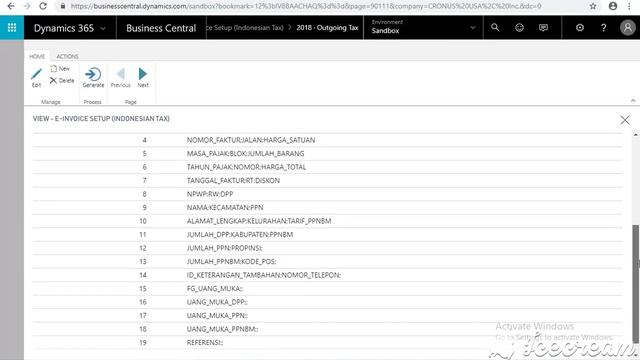Select row TAHUN_PAJAK:NOMOR:HARGA_TOTAL
Screen dimensions: 640x360
(327, 167)
